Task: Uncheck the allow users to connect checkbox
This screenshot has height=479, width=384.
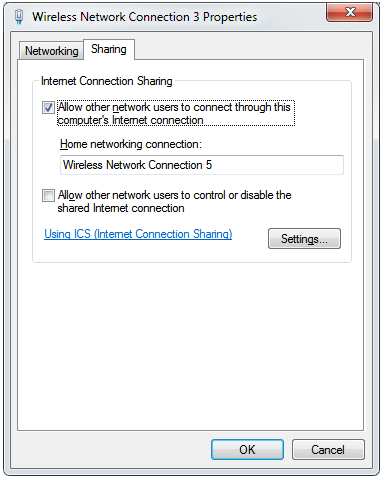Action: (48, 107)
